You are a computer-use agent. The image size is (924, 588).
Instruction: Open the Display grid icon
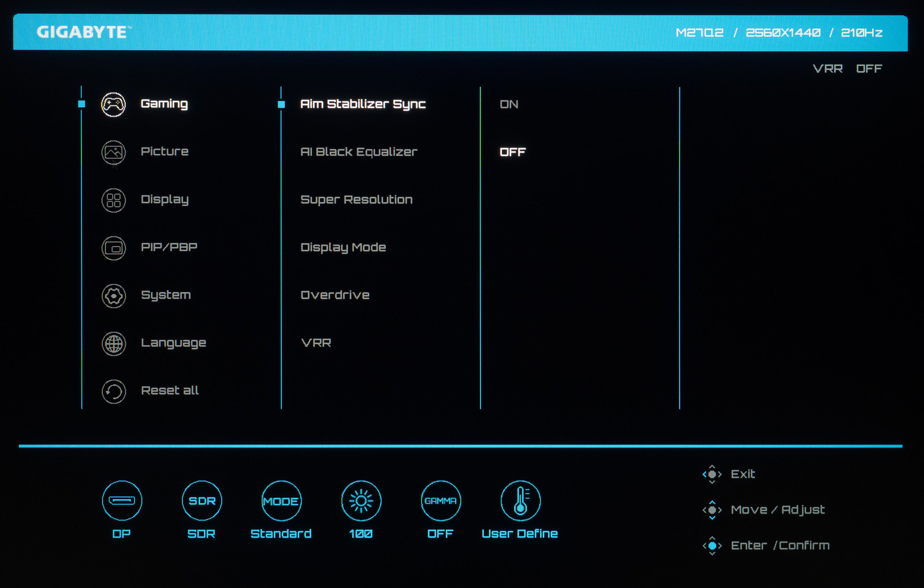114,200
